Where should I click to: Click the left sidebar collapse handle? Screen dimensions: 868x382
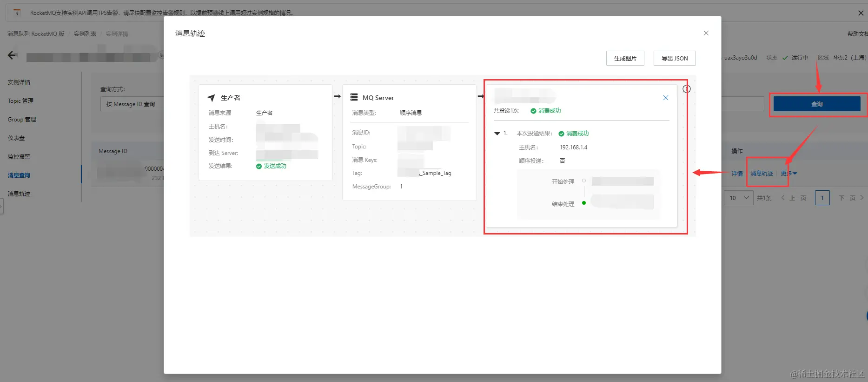pos(1,207)
